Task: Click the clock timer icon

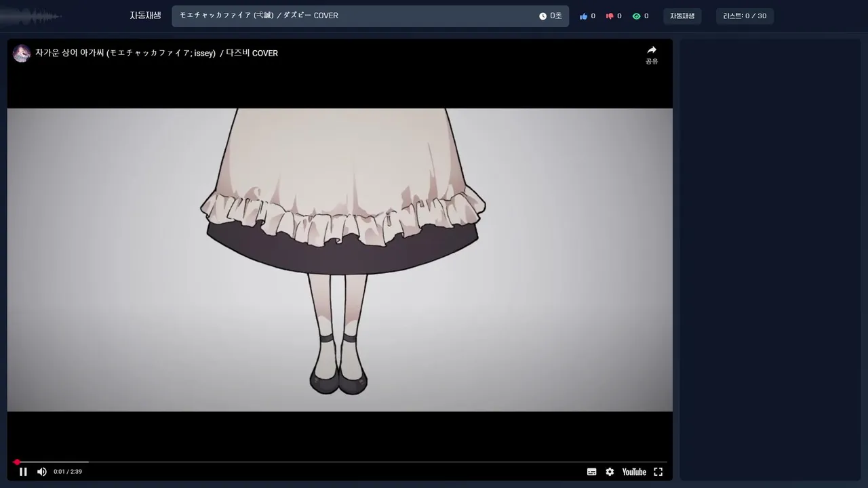Action: pos(542,16)
